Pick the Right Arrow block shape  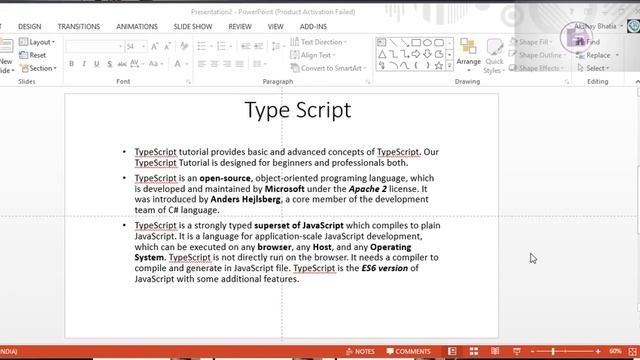click(x=416, y=54)
